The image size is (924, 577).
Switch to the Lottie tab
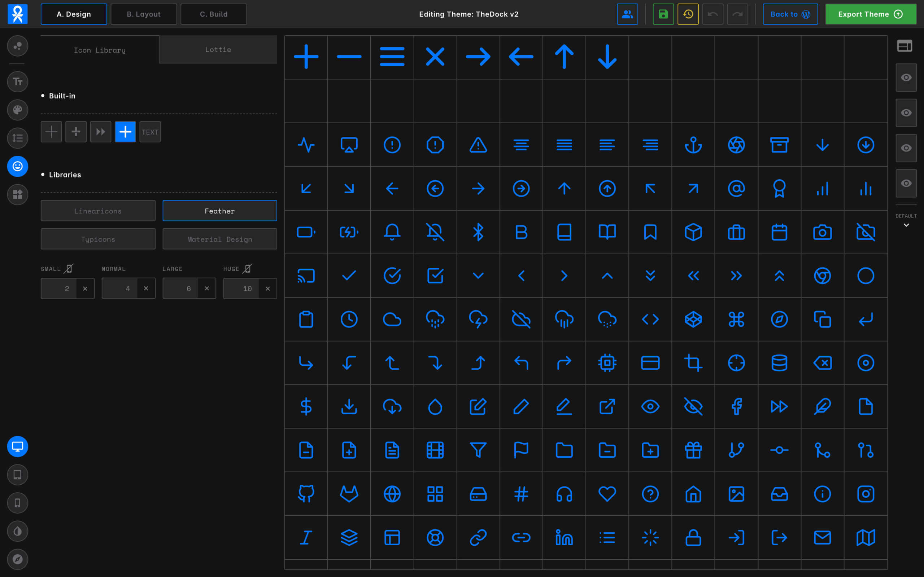tap(218, 50)
